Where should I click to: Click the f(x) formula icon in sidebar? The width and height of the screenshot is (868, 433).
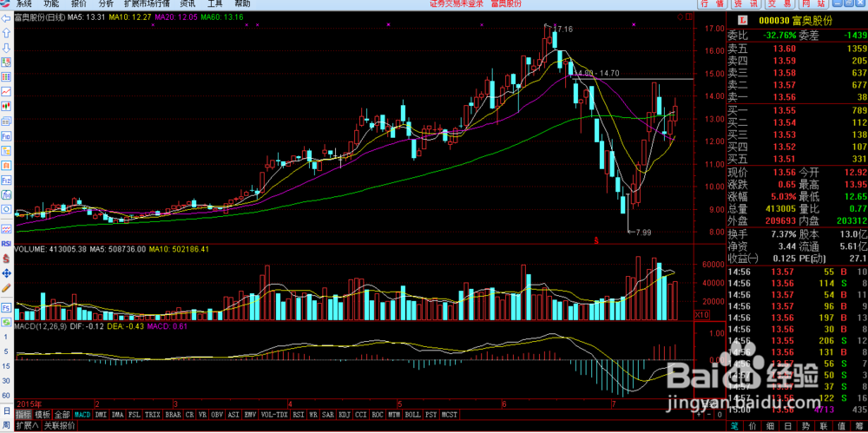pos(6,194)
